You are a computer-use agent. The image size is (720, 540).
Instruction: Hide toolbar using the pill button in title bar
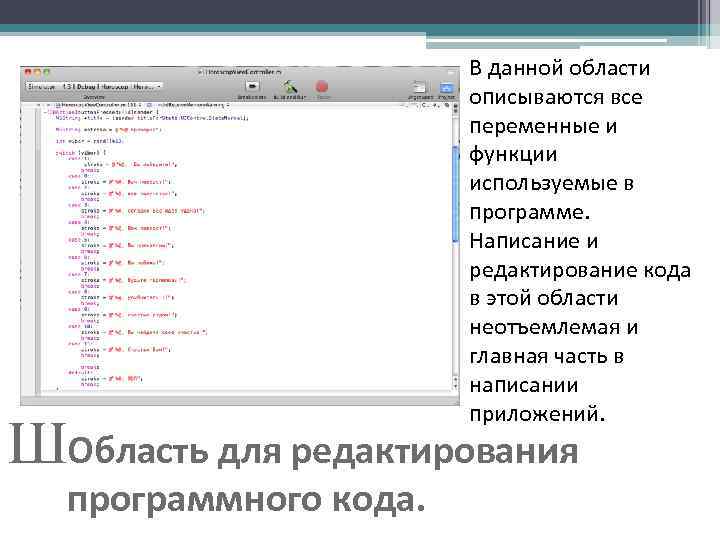click(451, 72)
